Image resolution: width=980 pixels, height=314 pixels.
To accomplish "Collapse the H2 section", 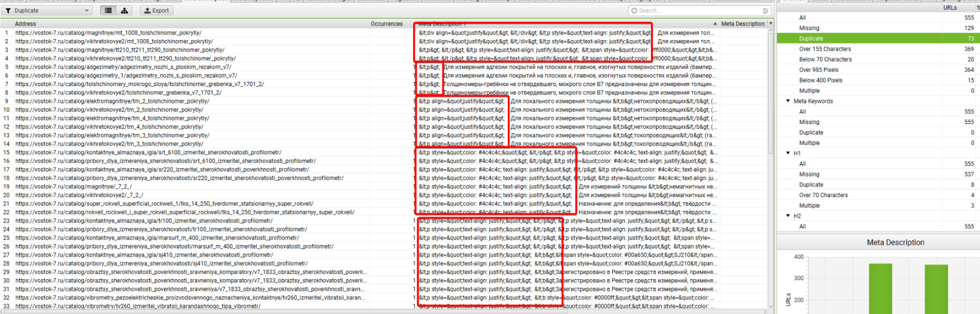I will (788, 216).
